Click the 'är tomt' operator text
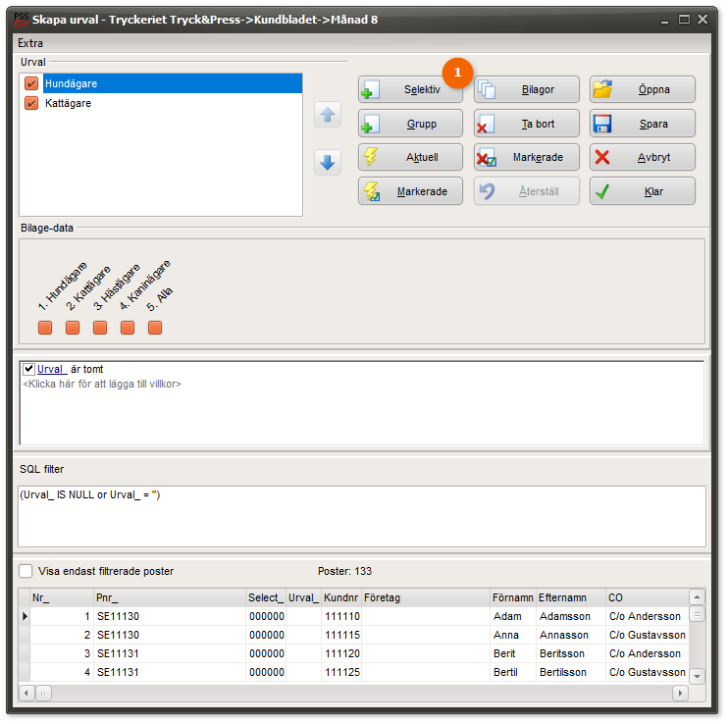 click(x=86, y=369)
